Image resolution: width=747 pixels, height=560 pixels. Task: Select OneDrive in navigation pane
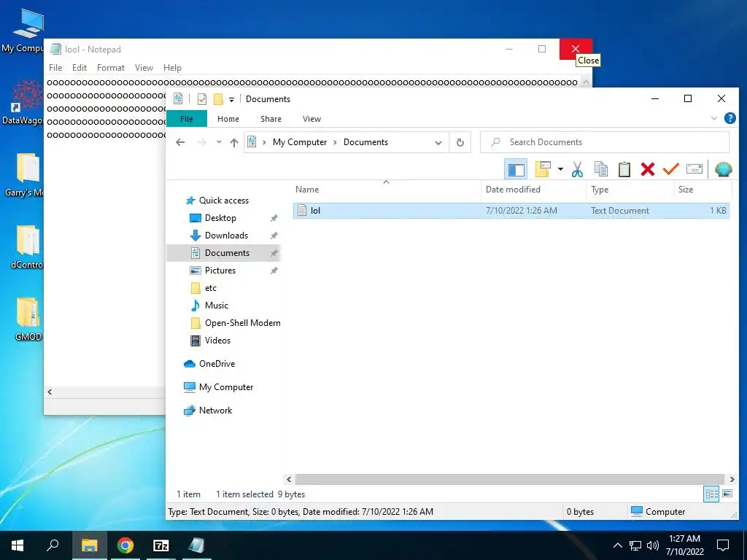217,364
